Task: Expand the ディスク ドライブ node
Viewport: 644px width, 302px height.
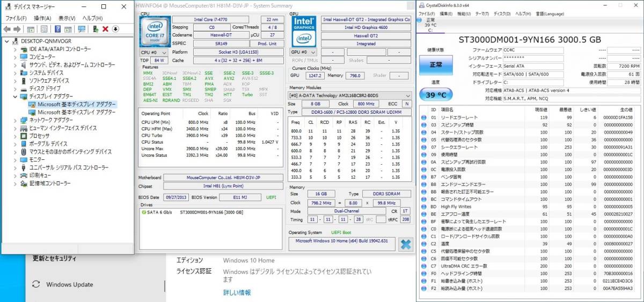Action: click(x=15, y=89)
